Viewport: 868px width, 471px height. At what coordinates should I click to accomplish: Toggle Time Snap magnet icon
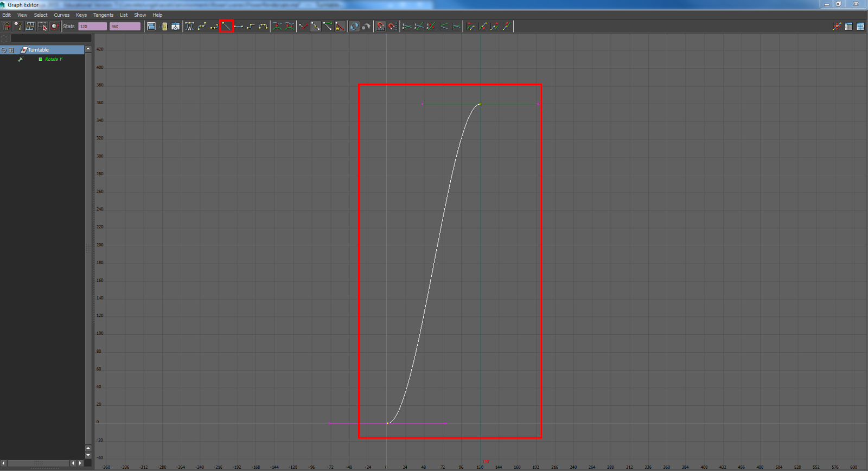point(380,26)
